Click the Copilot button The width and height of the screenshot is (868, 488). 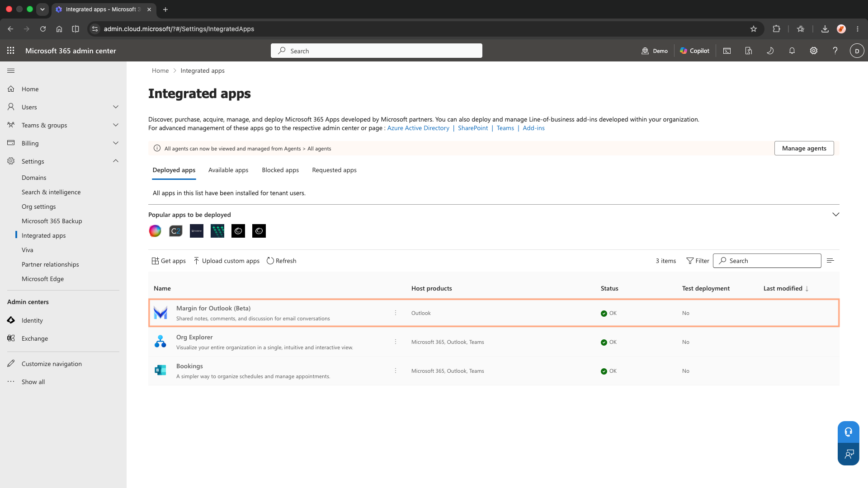695,51
